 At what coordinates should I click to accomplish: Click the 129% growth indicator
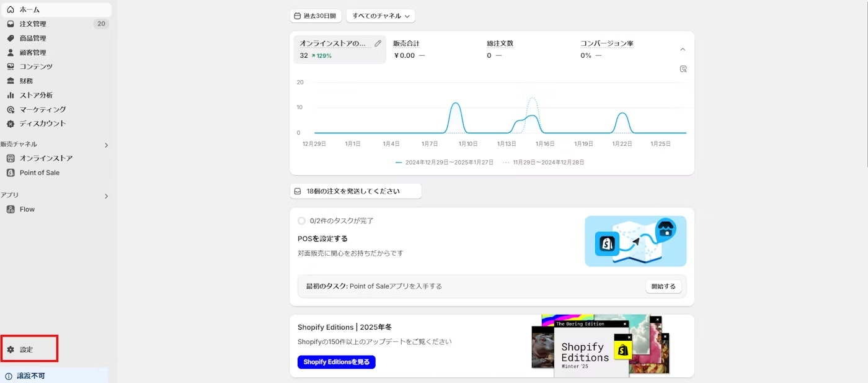coord(322,55)
